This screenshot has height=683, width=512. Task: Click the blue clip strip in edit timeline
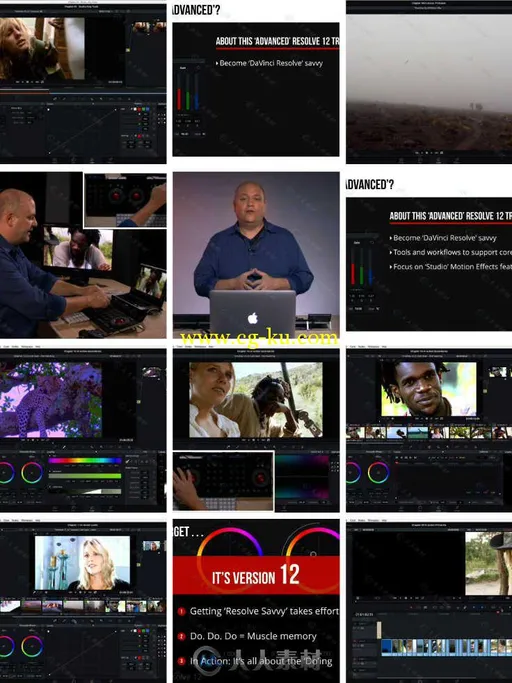[447, 647]
